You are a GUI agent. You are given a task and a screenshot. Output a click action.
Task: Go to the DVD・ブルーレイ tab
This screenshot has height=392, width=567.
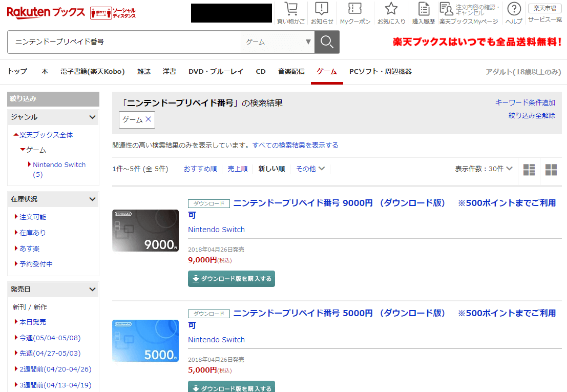coord(216,72)
